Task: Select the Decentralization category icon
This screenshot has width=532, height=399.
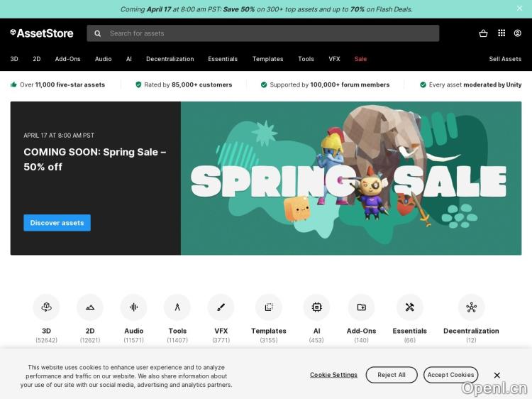Action: [471, 307]
